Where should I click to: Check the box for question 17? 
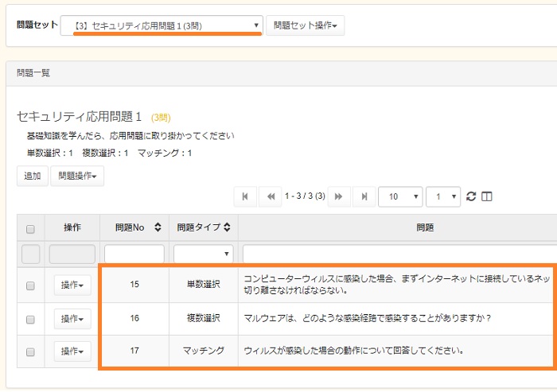30,351
